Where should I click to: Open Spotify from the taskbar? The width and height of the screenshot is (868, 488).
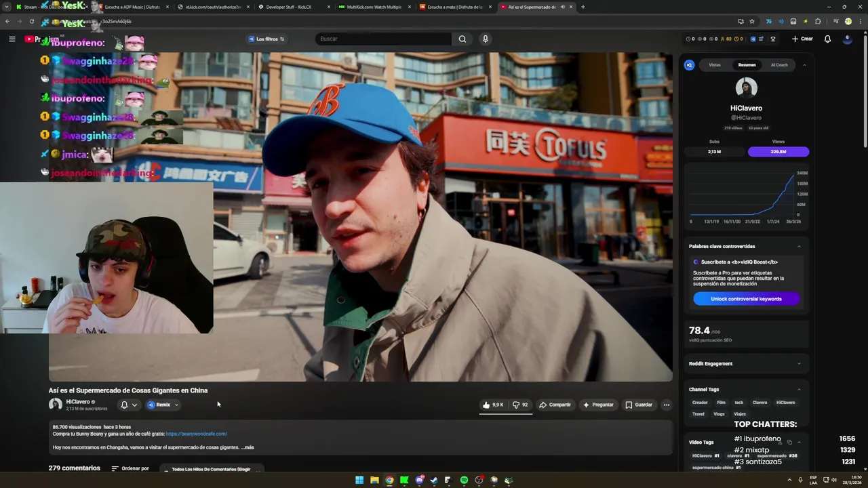(464, 480)
